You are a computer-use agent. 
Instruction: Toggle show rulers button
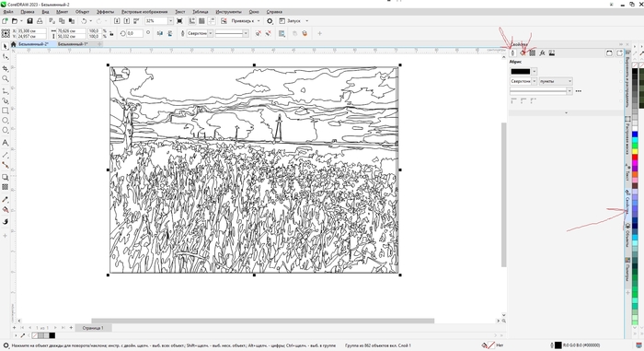tap(192, 20)
